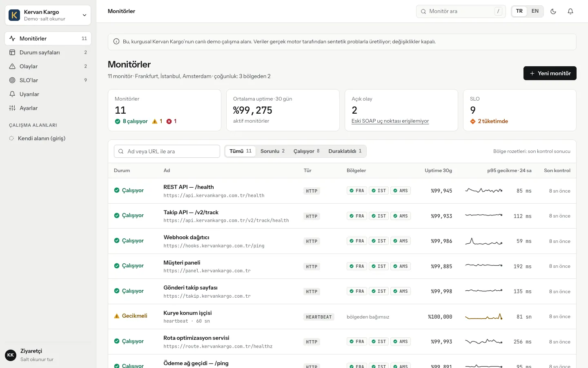The height and width of the screenshot is (368, 588).
Task: Select the Sorunlu filter tab
Action: pyautogui.click(x=272, y=151)
